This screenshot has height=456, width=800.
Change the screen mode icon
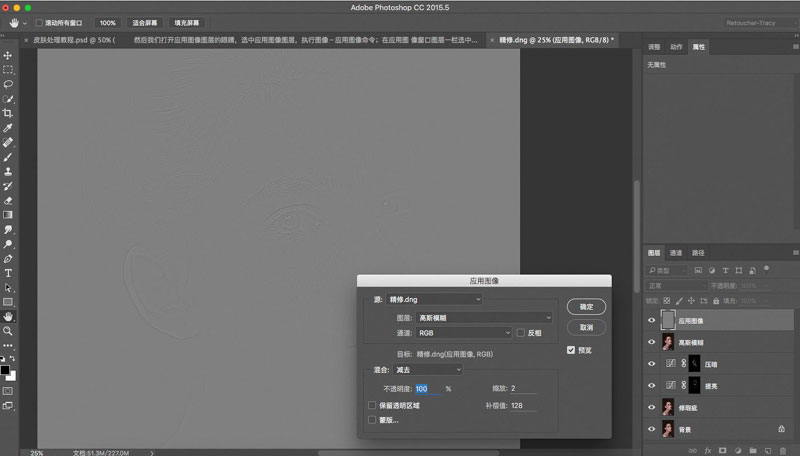click(8, 406)
